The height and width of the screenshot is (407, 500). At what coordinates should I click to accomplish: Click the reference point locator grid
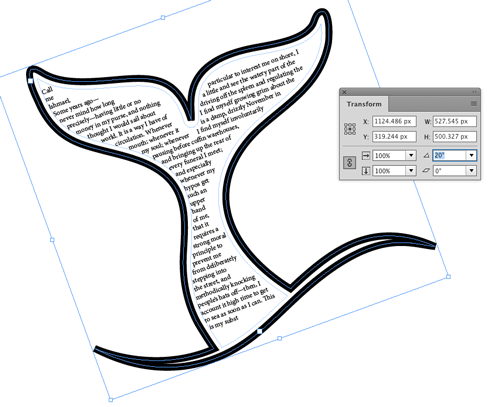350,129
